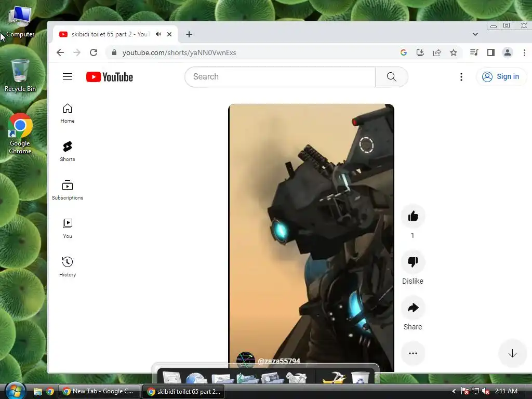Bookmark this tab with star
The height and width of the screenshot is (399, 532).
click(x=454, y=52)
